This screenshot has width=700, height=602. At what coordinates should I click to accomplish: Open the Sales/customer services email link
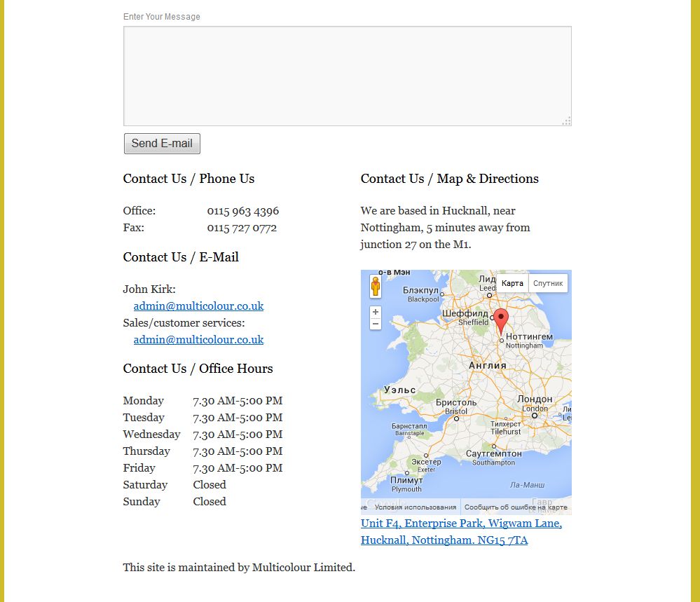[x=198, y=340]
